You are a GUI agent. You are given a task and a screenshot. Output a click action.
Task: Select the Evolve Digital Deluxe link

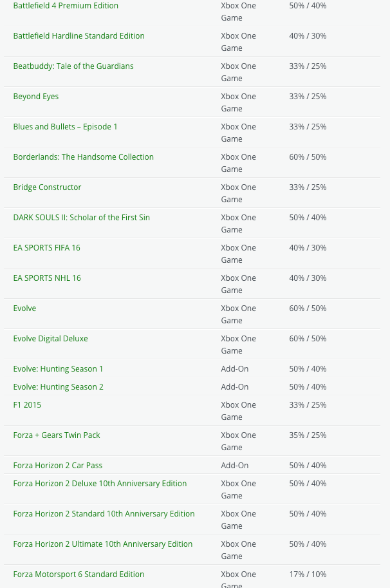pyautogui.click(x=50, y=339)
